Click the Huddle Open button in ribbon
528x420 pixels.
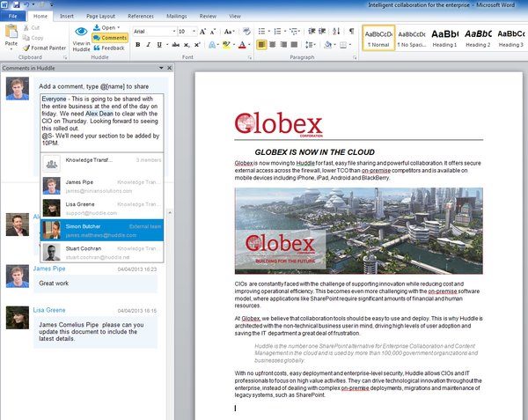coord(107,28)
